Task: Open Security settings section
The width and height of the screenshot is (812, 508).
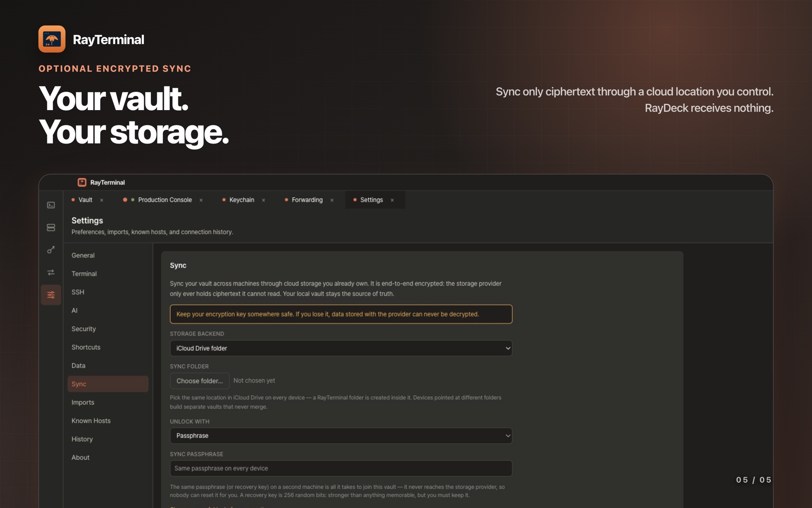Action: point(108,329)
